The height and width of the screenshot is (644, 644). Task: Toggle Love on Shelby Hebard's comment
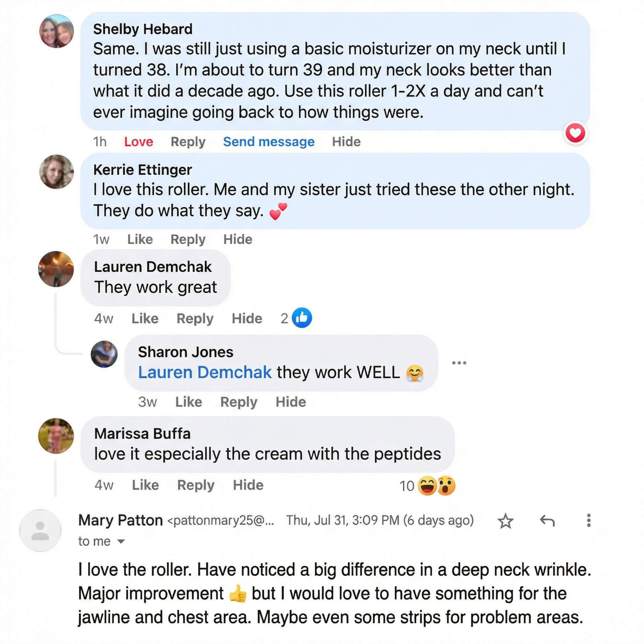[138, 142]
